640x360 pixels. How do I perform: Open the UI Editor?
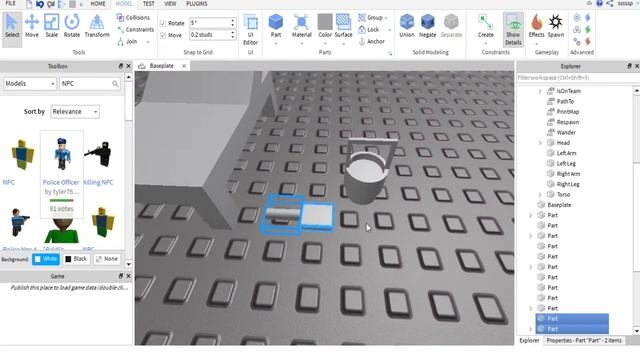pos(250,29)
